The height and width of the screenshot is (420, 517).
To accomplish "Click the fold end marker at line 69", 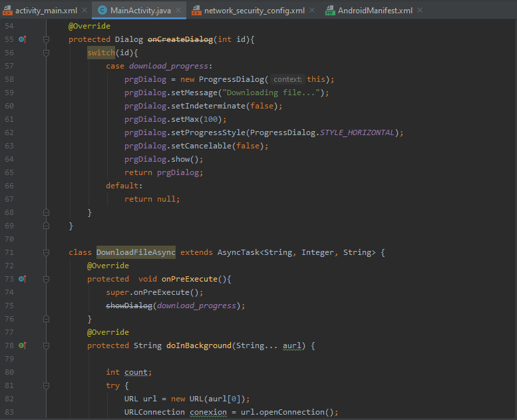I will (46, 226).
